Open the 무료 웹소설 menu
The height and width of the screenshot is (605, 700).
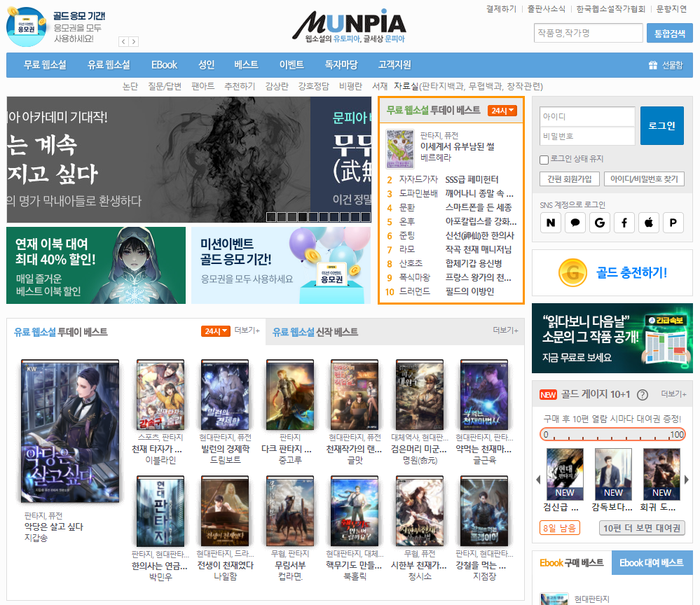click(x=45, y=65)
